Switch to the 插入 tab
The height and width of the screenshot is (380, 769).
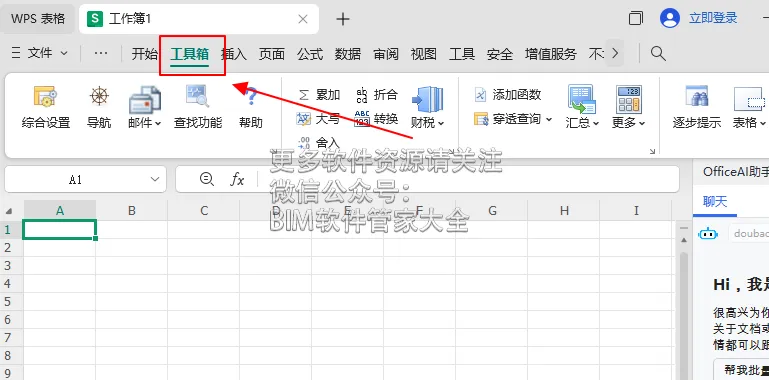234,53
